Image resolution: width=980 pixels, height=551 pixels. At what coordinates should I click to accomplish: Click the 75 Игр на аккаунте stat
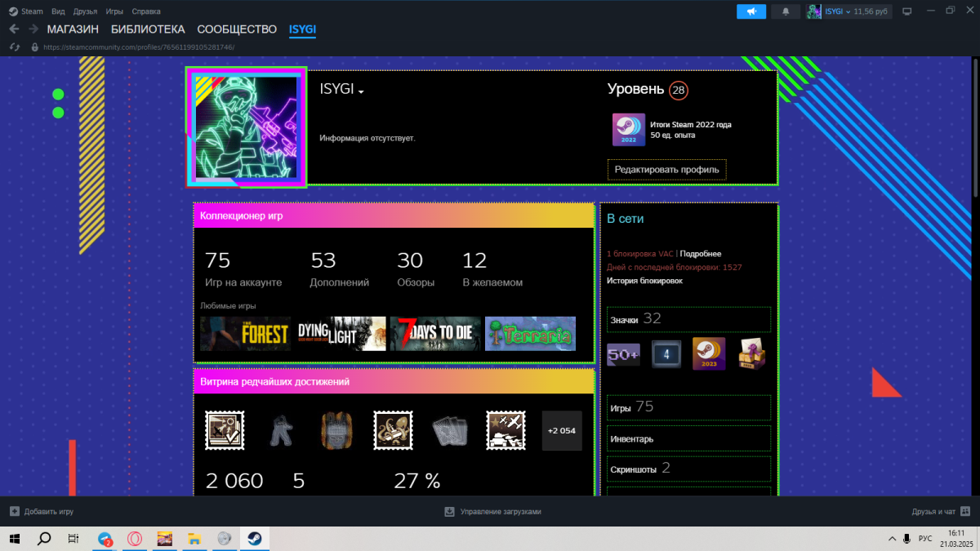coord(243,269)
